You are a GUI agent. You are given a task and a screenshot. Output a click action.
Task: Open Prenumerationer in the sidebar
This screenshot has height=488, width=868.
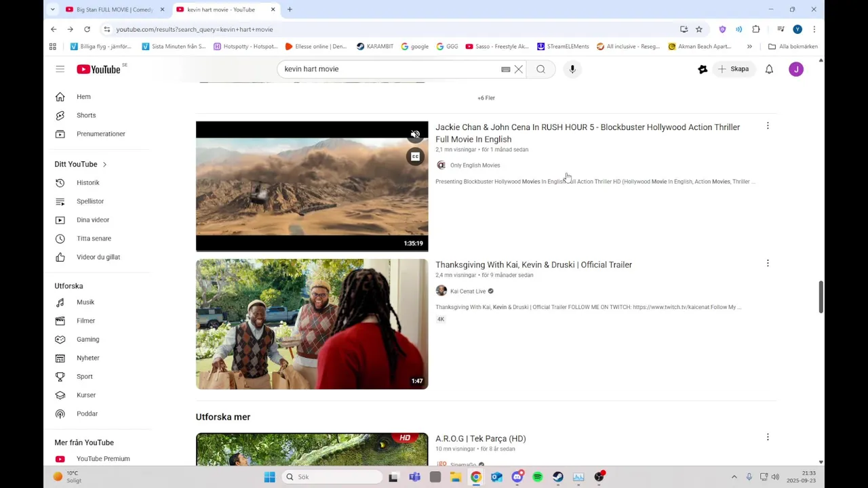102,134
